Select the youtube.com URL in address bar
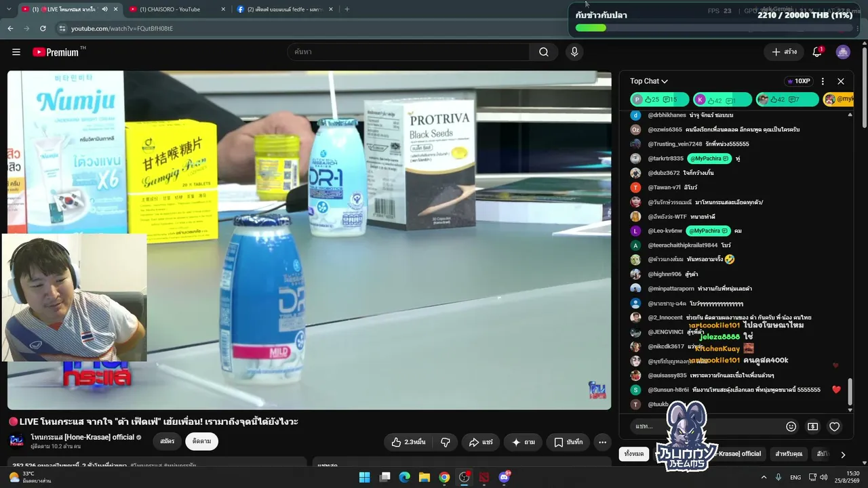 tap(122, 28)
